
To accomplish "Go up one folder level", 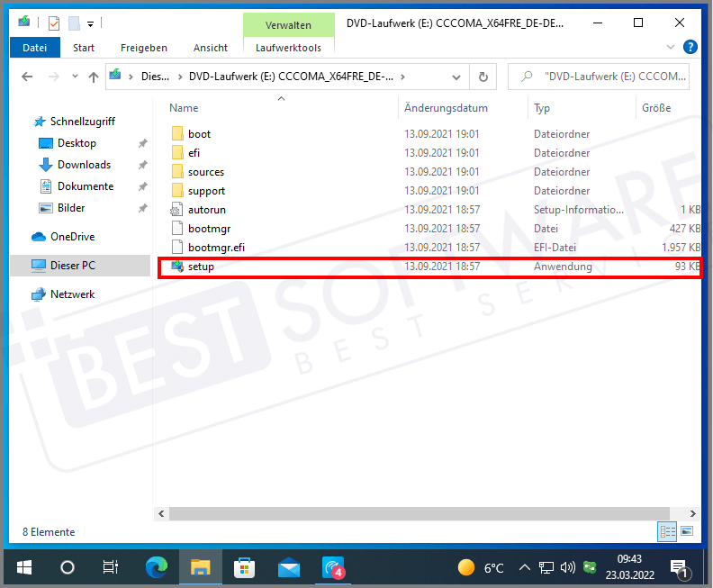I will [x=94, y=77].
